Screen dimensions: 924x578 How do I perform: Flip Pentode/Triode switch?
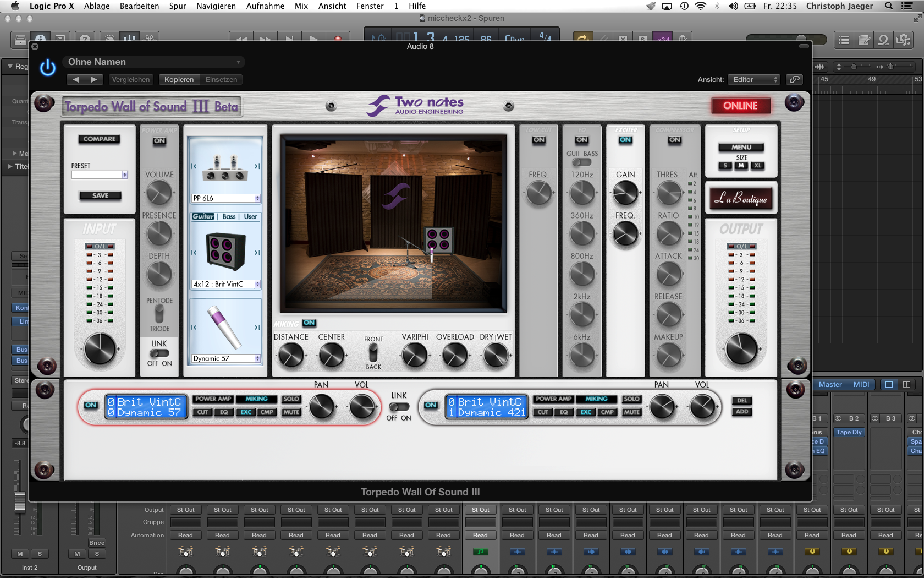[159, 313]
